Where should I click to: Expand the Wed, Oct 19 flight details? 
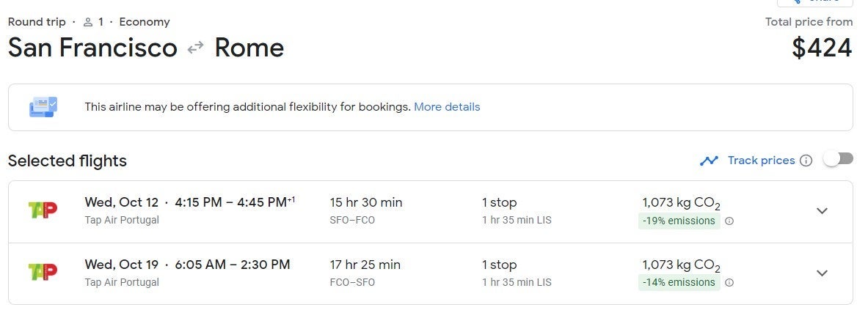(x=822, y=273)
